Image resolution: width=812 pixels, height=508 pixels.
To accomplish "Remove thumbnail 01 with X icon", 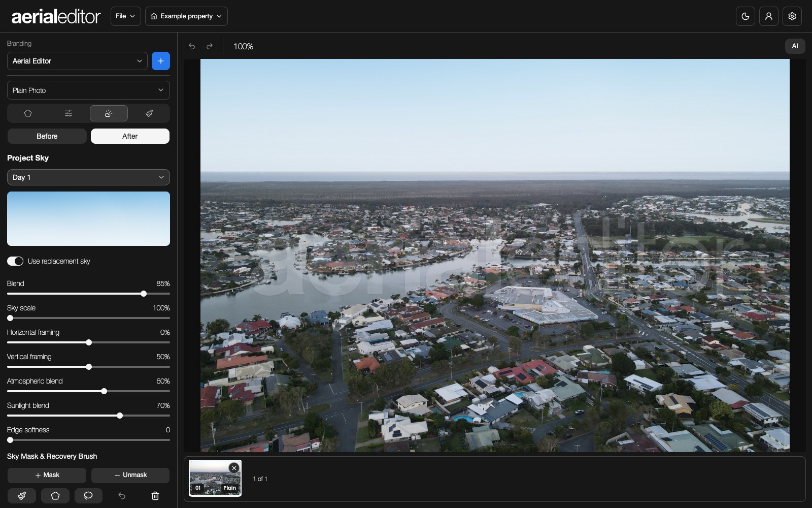I will point(234,468).
